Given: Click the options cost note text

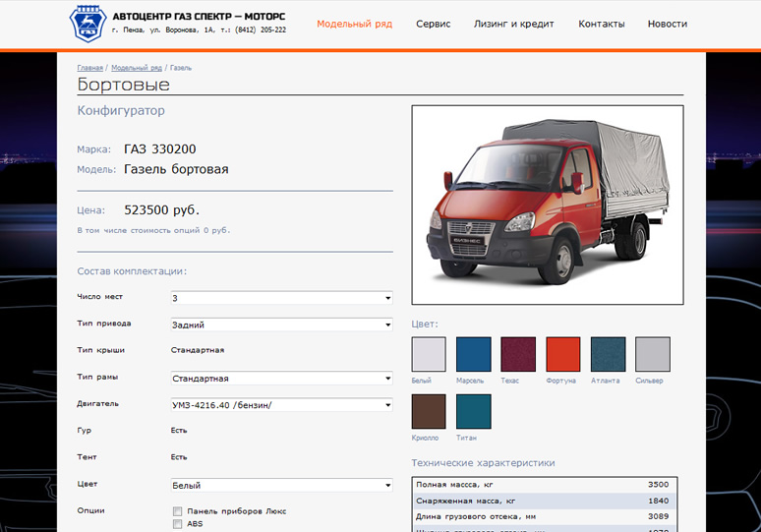Looking at the screenshot, I should 153,230.
